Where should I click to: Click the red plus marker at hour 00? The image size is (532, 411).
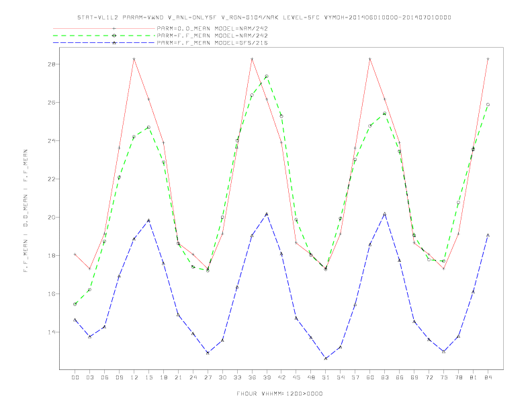pyautogui.click(x=75, y=255)
